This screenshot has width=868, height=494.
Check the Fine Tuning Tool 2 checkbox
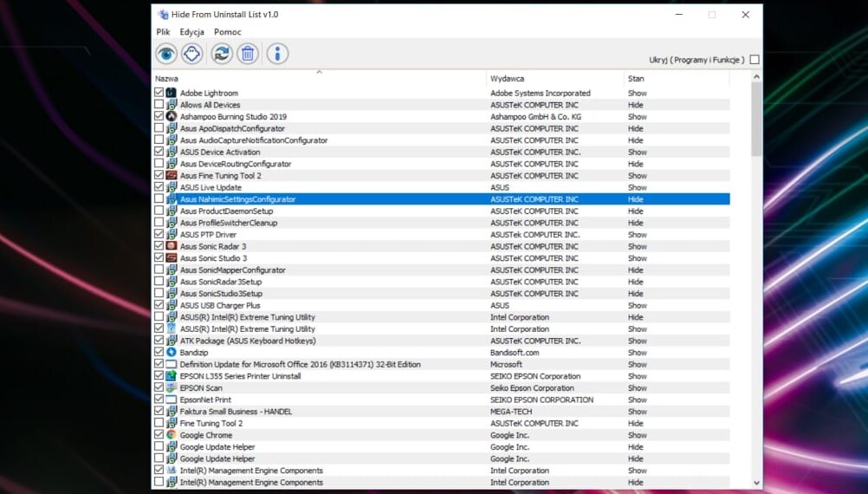coord(159,423)
